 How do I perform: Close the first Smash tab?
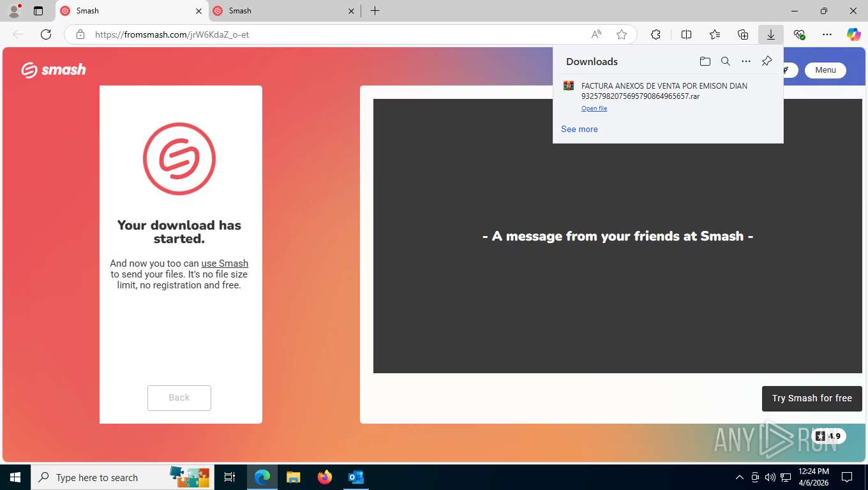(198, 11)
